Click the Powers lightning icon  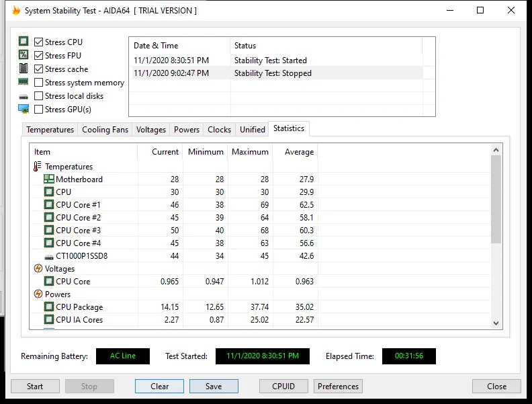click(38, 294)
